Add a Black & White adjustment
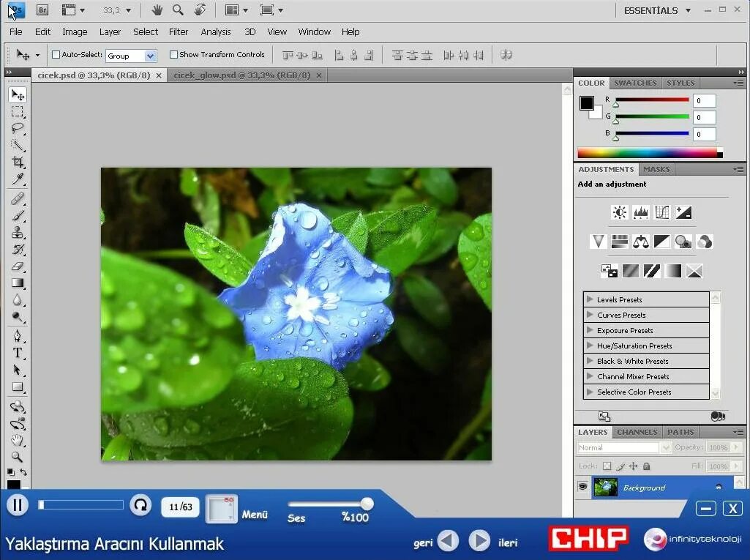 [662, 242]
